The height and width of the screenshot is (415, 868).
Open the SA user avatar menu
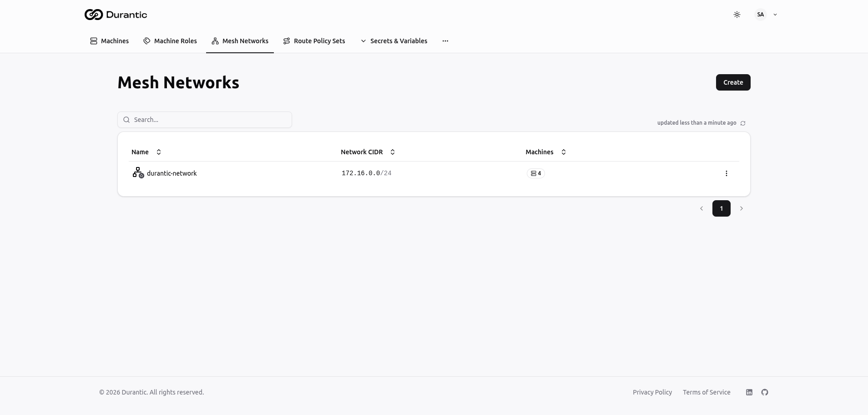[760, 15]
